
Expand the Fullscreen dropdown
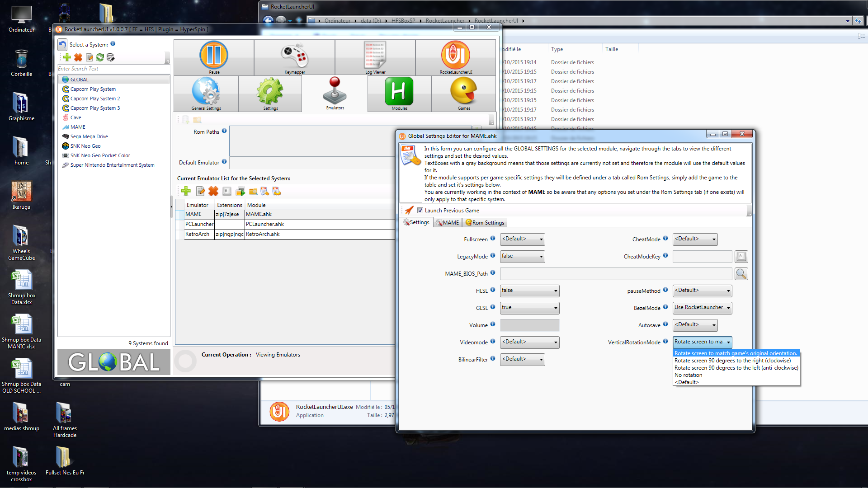click(522, 239)
